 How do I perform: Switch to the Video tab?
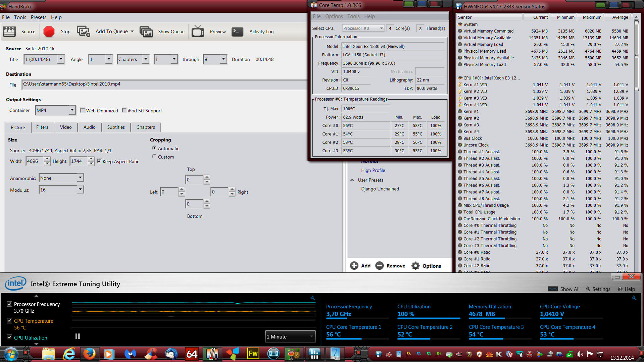[x=66, y=127]
